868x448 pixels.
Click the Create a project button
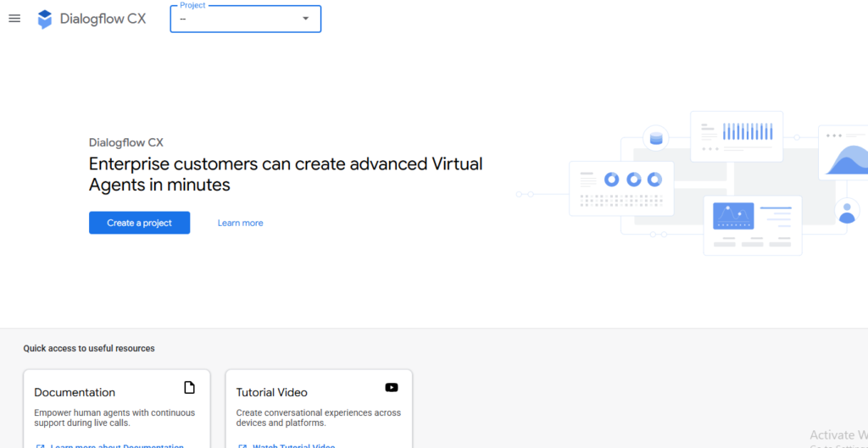(x=140, y=223)
